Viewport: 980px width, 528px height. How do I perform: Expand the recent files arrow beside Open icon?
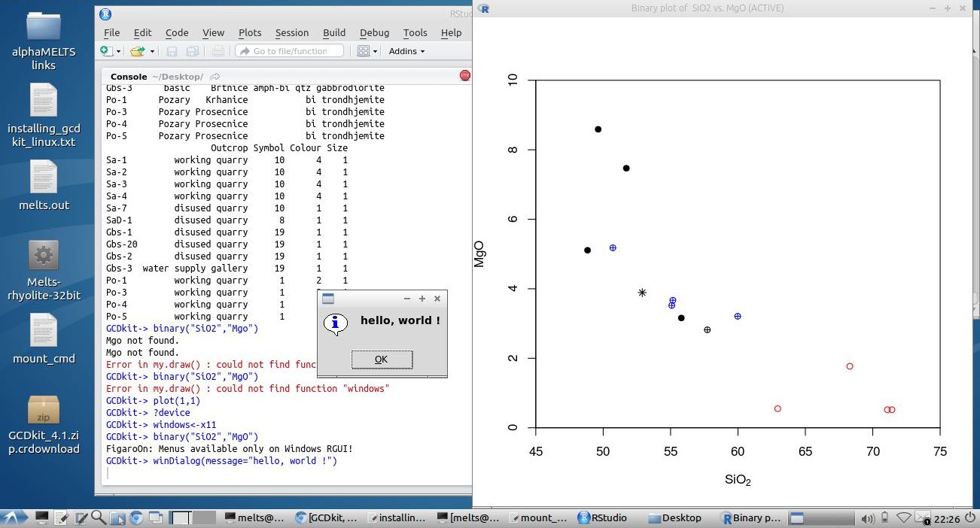pyautogui.click(x=151, y=51)
